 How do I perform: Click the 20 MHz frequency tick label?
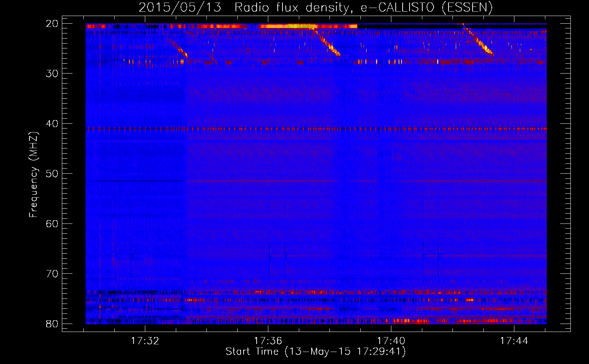52,24
